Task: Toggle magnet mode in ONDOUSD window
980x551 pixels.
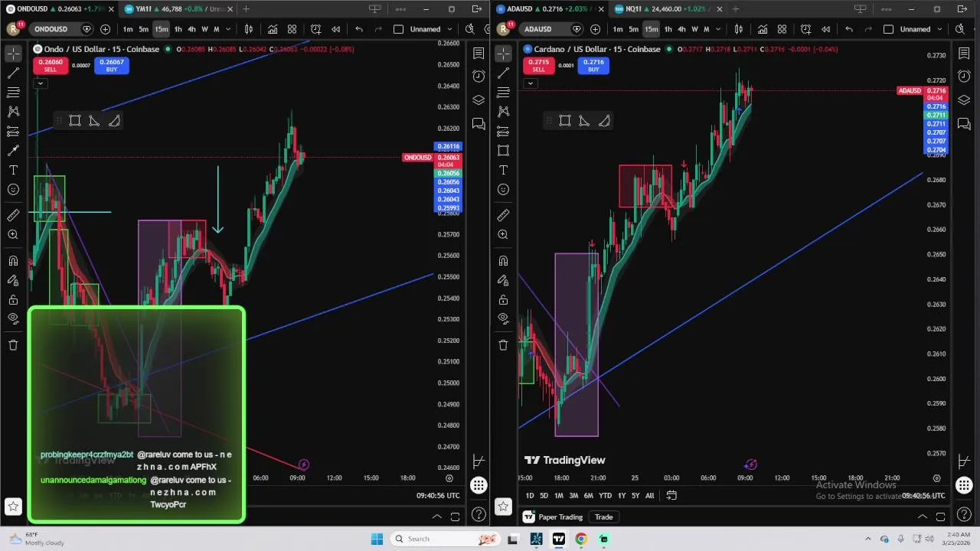Action: [x=13, y=261]
